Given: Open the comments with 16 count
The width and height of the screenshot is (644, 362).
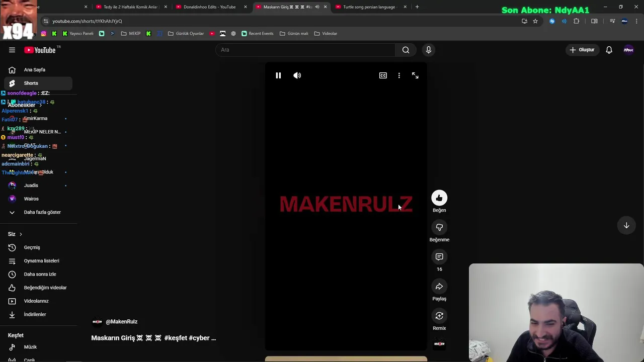Looking at the screenshot, I should [439, 257].
